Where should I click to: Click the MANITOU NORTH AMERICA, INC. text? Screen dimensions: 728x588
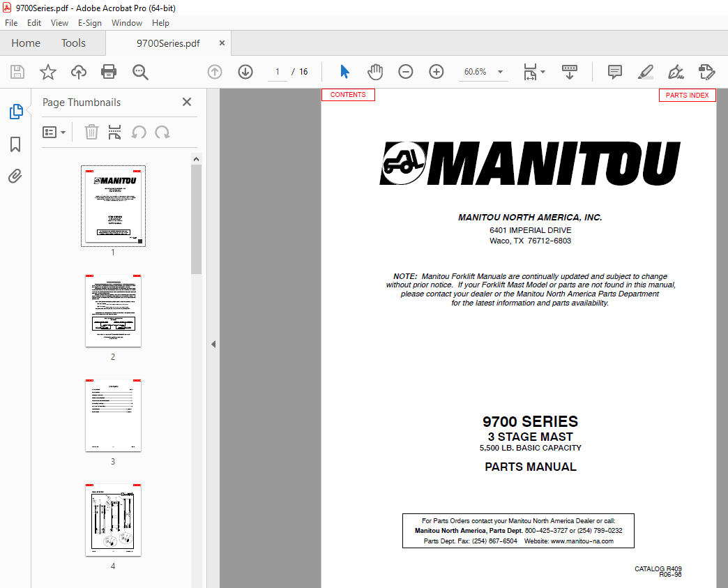click(530, 218)
